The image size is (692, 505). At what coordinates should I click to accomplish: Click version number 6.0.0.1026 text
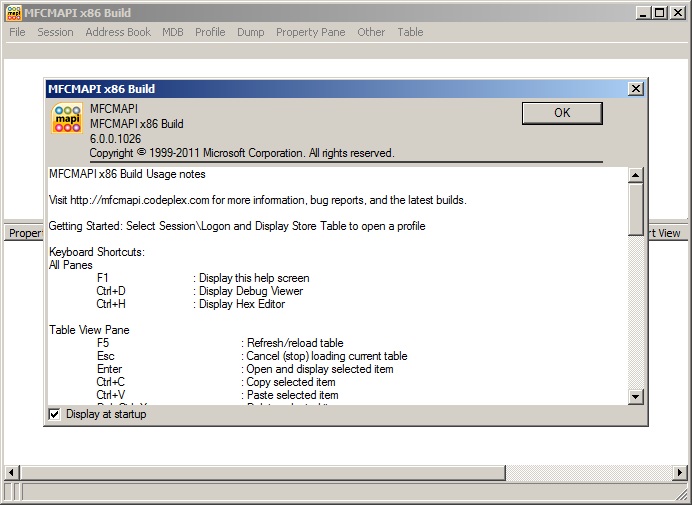(x=116, y=139)
